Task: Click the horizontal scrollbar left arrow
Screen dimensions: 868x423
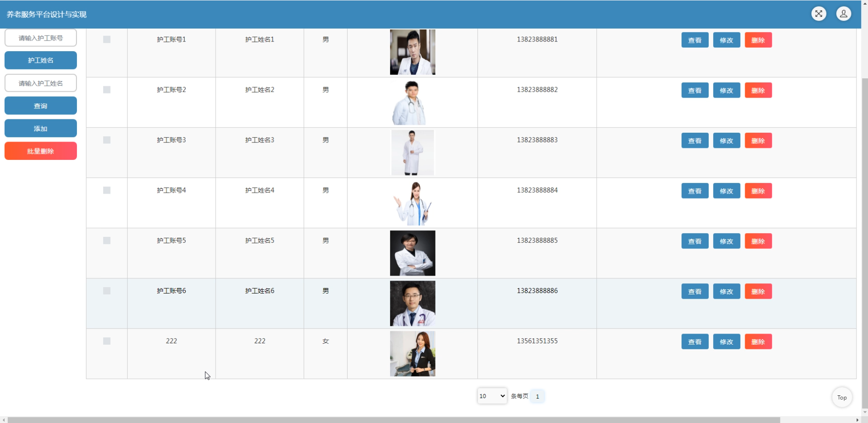Action: pos(4,420)
